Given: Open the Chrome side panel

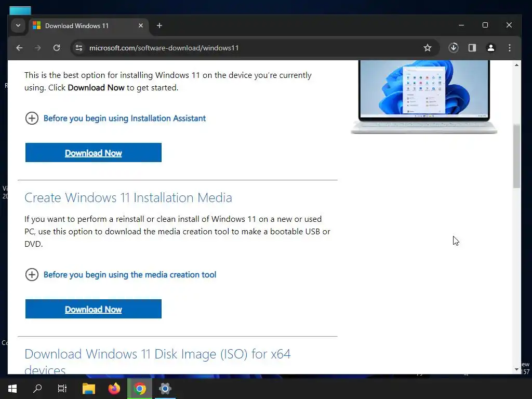Looking at the screenshot, I should pyautogui.click(x=472, y=48).
